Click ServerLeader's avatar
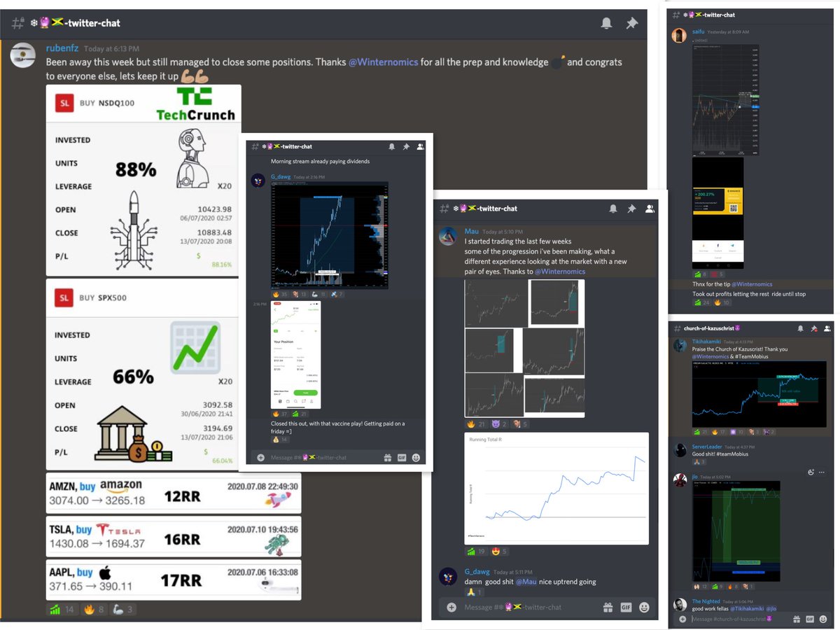The image size is (840, 630). point(680,451)
